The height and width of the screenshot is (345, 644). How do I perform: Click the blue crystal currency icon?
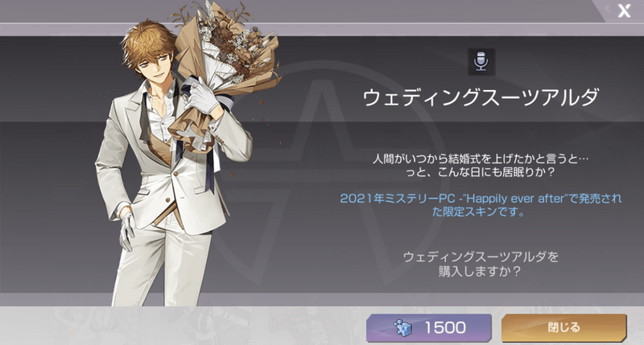click(x=402, y=327)
